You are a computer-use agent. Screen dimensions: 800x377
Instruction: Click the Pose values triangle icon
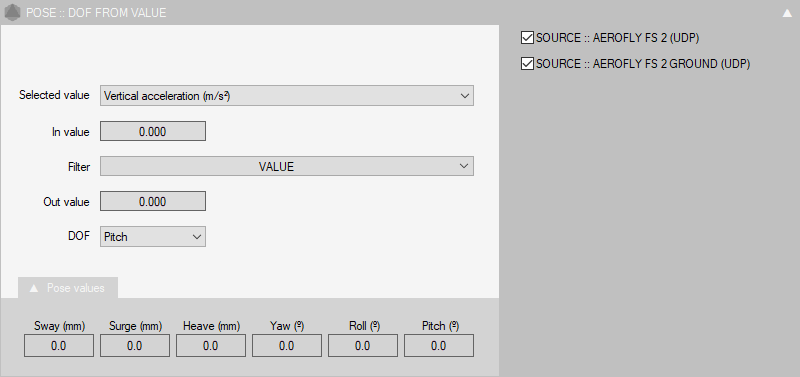(34, 288)
